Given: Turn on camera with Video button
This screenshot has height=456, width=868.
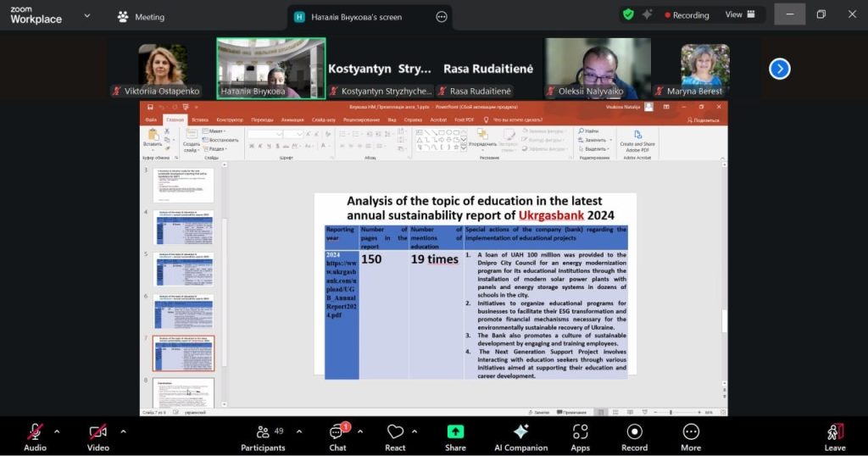Looking at the screenshot, I should [x=98, y=435].
